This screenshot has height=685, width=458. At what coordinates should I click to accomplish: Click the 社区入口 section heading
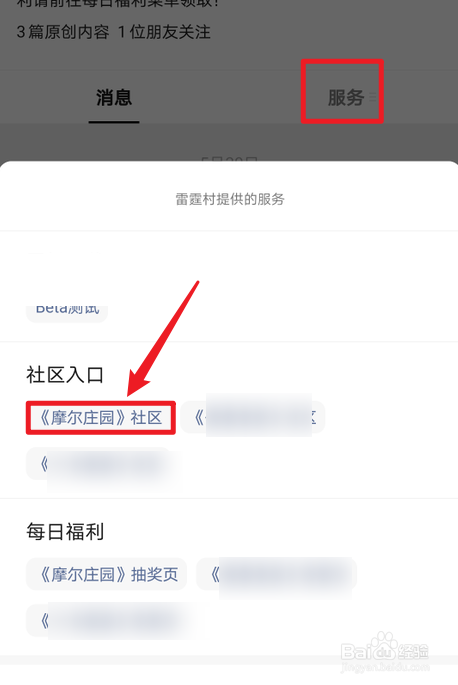(65, 375)
